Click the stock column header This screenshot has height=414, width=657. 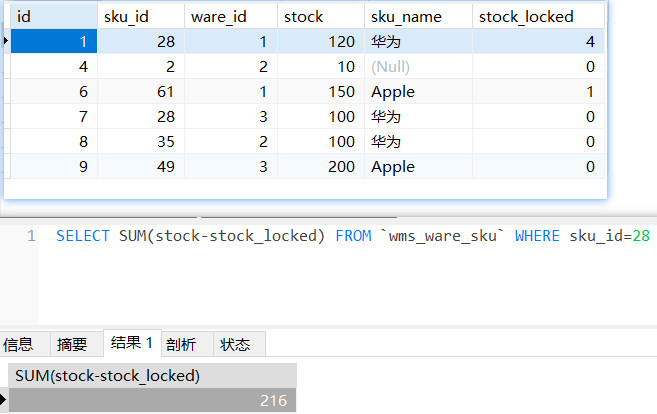pos(320,16)
